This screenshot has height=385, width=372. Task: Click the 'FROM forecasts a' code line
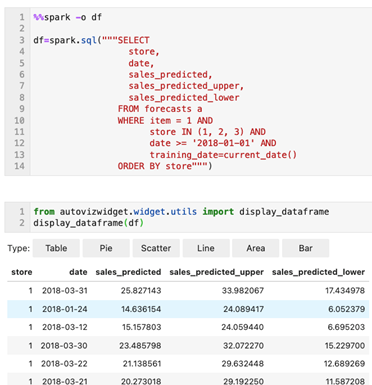[x=160, y=109]
